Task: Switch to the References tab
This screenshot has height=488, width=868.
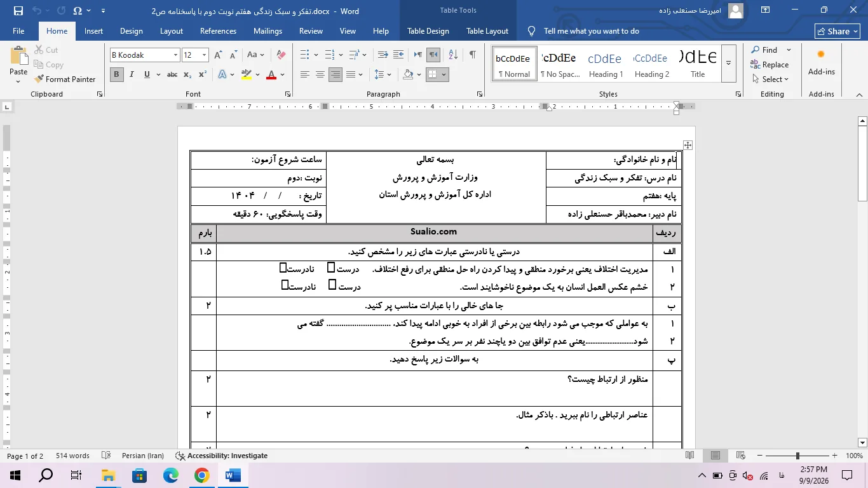Action: point(218,31)
